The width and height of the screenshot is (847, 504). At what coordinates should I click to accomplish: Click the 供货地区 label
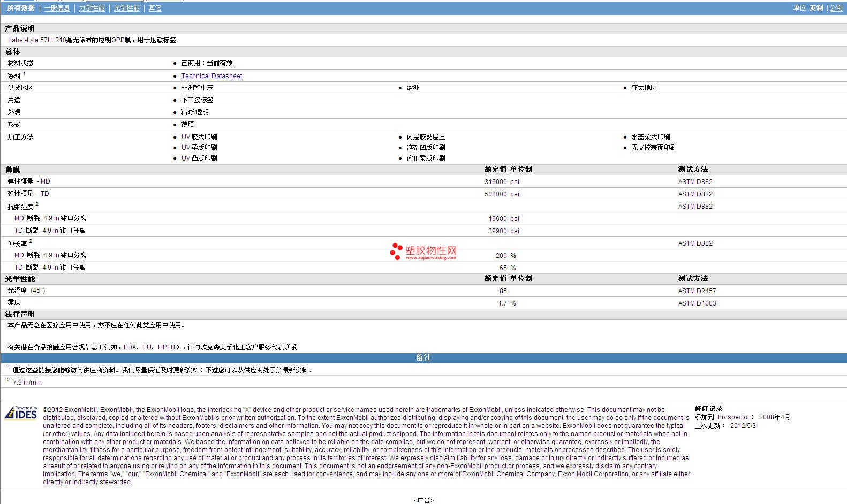pyautogui.click(x=20, y=88)
